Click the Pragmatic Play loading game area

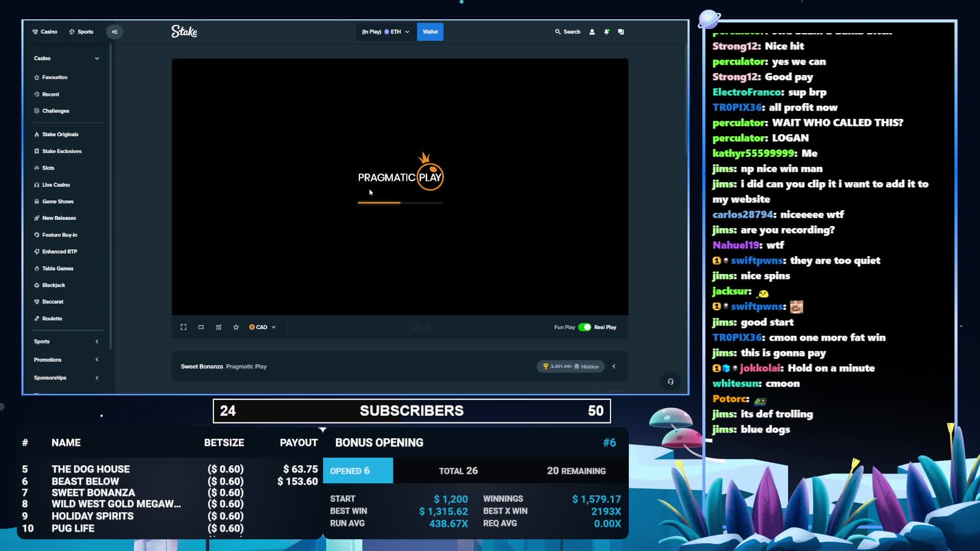pyautogui.click(x=400, y=187)
